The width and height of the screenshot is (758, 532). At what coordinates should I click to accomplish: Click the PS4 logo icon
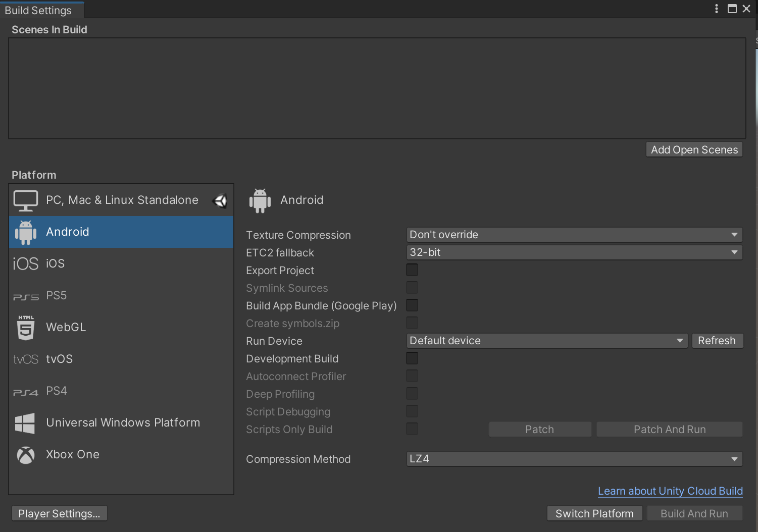26,392
